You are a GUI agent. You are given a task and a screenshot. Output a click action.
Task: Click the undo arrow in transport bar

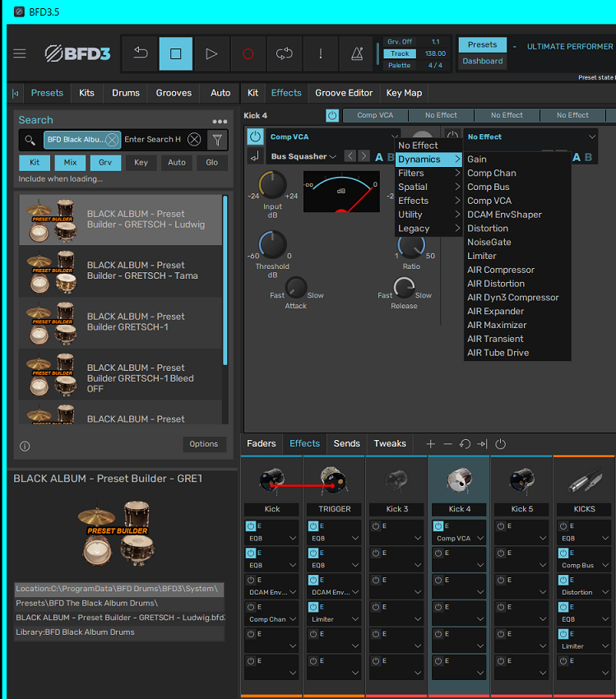(x=140, y=53)
